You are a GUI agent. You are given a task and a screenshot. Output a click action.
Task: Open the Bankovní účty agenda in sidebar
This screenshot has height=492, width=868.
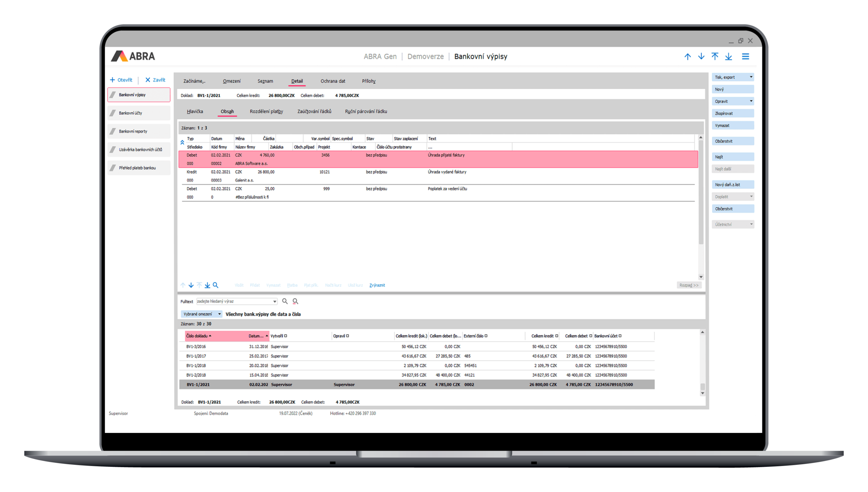[139, 113]
